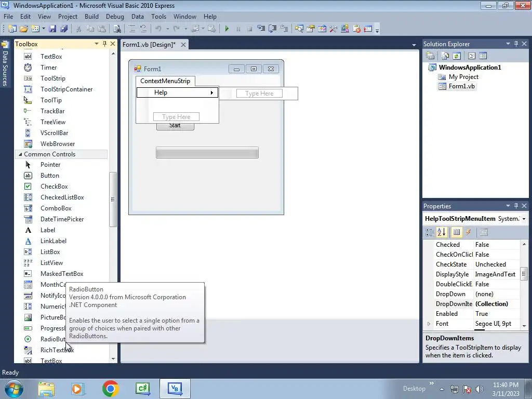Image resolution: width=532 pixels, height=399 pixels.
Task: Collapse the Common Controls toolbox group
Action: pyautogui.click(x=20, y=154)
